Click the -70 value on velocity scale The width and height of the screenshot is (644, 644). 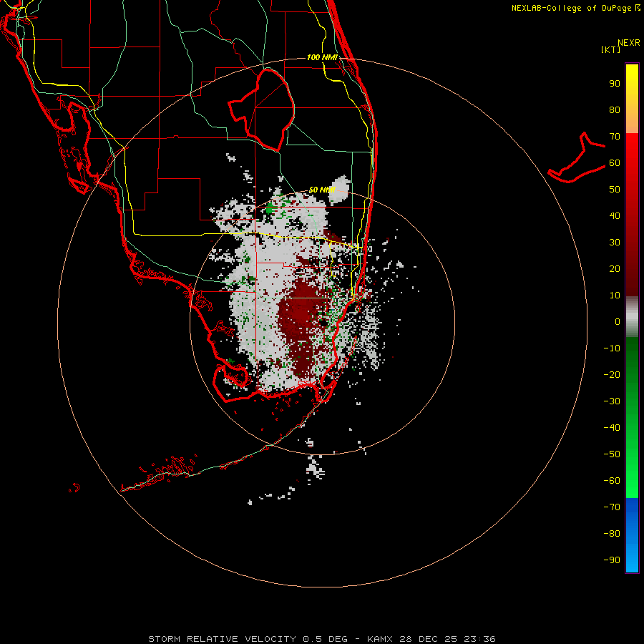612,507
